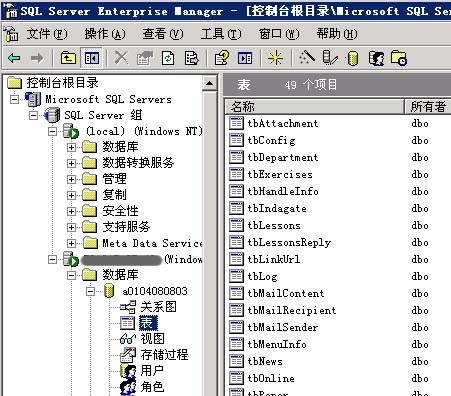Click the SQL Server group icon
451x396 pixels.
click(x=52, y=115)
